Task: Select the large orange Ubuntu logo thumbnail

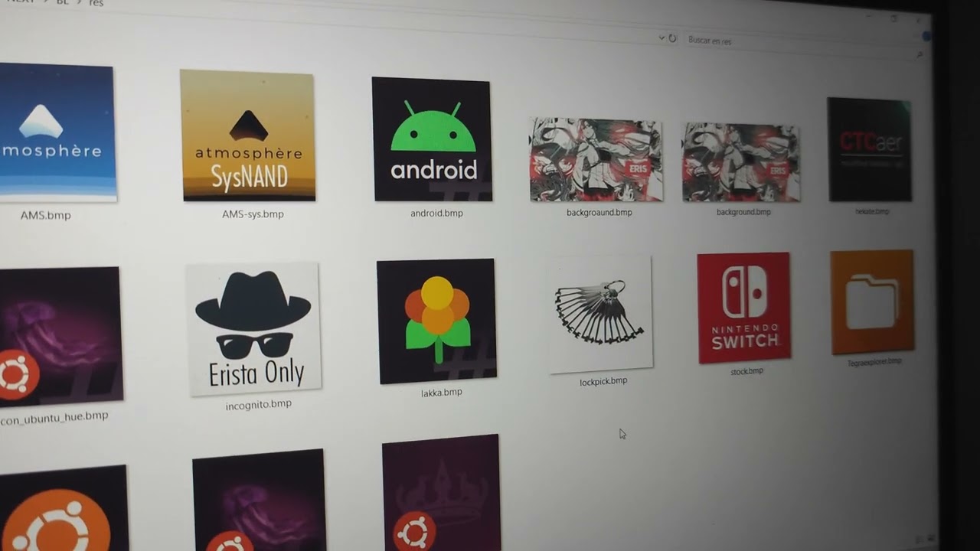Action: pos(64,508)
